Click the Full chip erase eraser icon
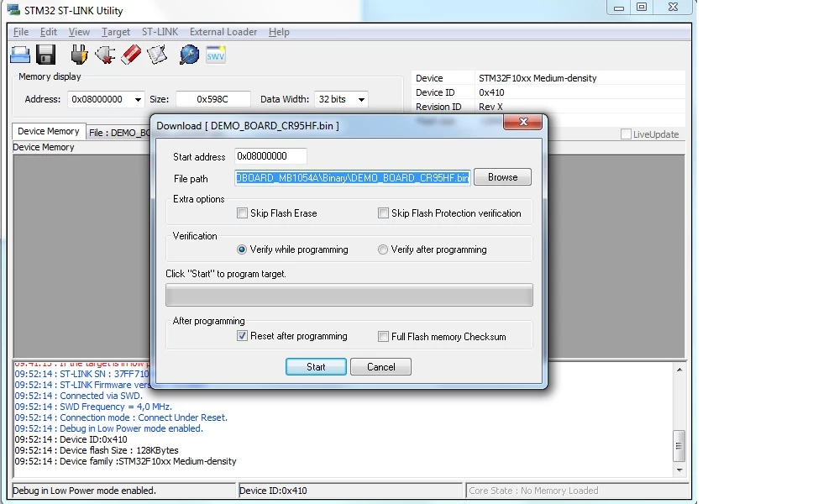The image size is (813, 504). pyautogui.click(x=131, y=55)
